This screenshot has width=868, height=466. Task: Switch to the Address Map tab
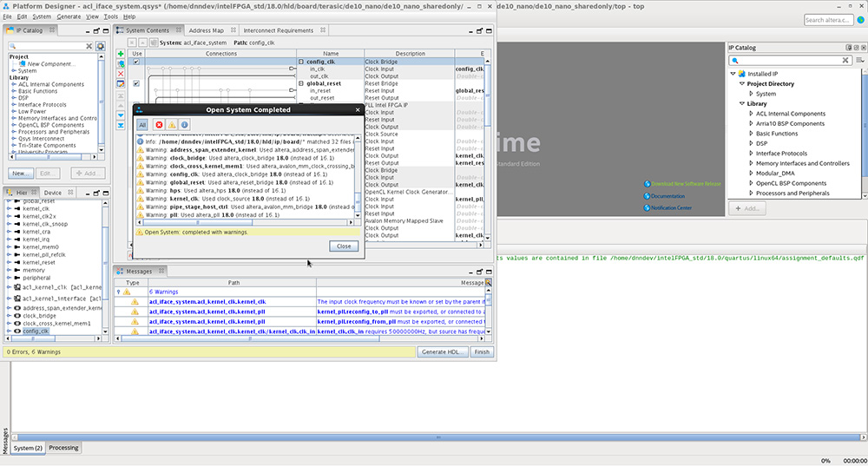206,30
